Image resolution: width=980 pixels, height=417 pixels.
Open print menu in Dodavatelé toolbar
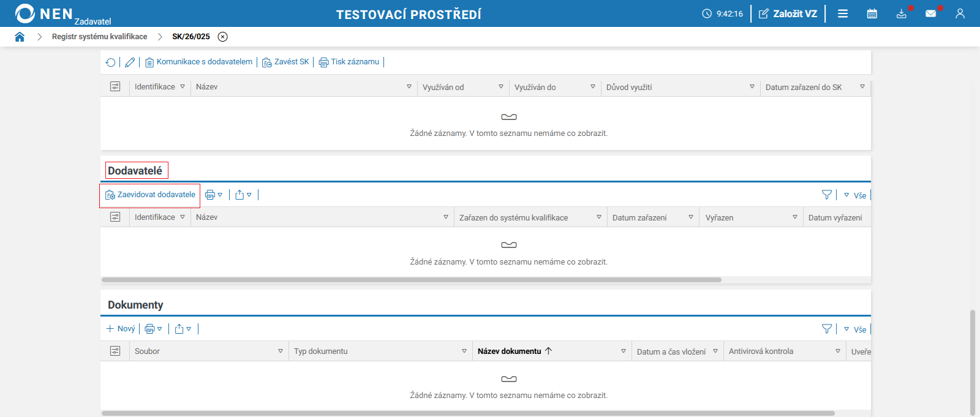(x=214, y=195)
